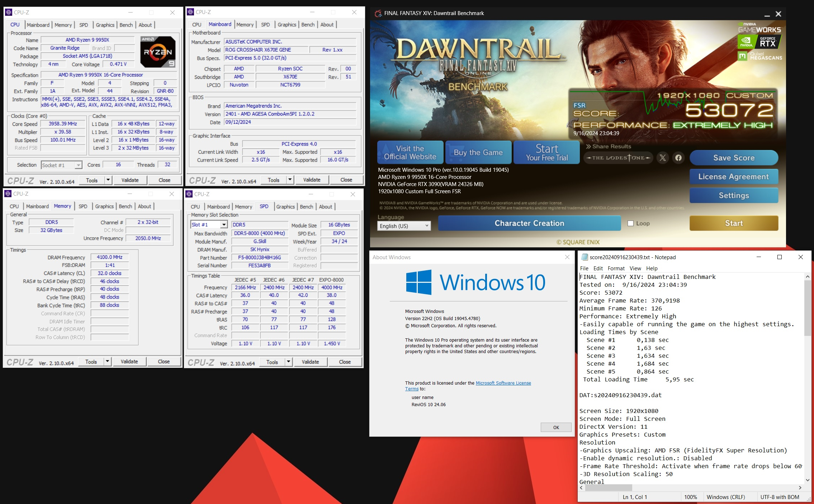The width and height of the screenshot is (814, 504).
Task: Click Buy the Game button
Action: pos(478,152)
